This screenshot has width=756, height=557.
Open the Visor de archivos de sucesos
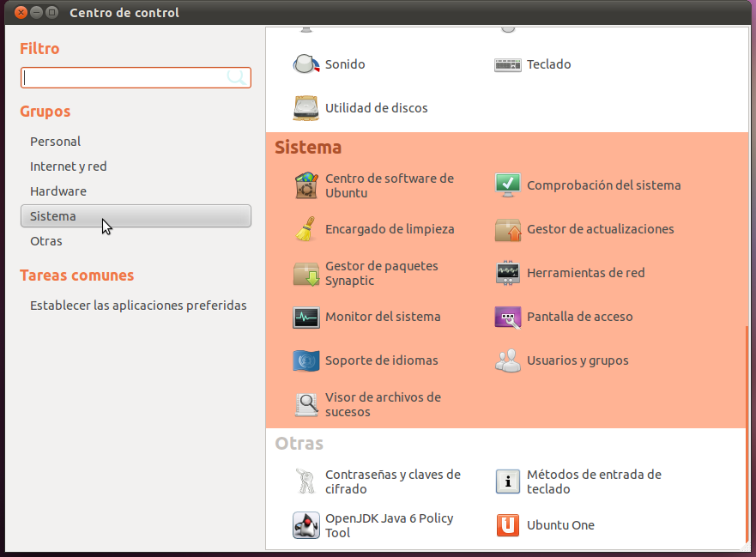coord(382,404)
